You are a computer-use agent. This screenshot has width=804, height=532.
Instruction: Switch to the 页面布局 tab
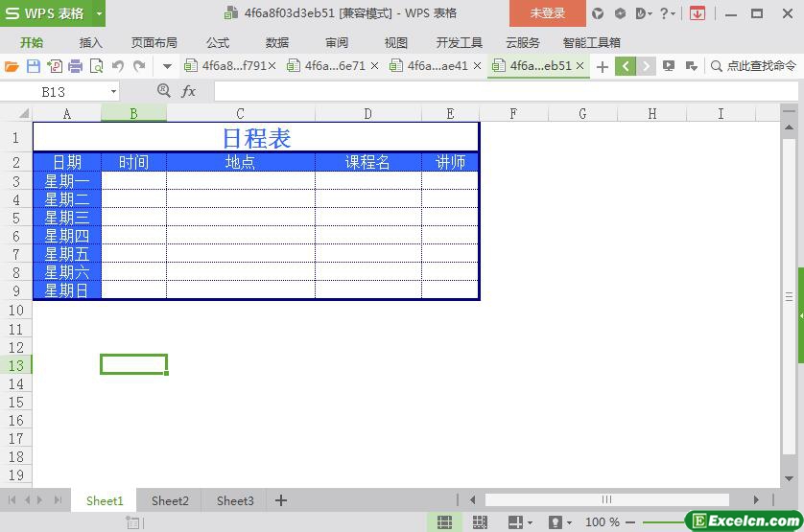tap(154, 42)
